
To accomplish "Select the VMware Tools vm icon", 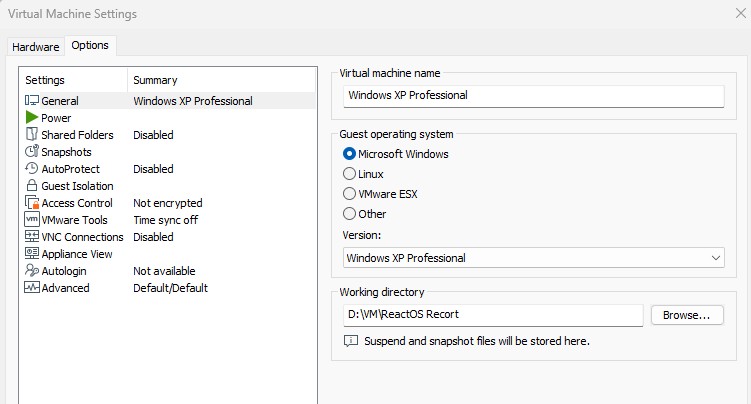I will coord(32,219).
